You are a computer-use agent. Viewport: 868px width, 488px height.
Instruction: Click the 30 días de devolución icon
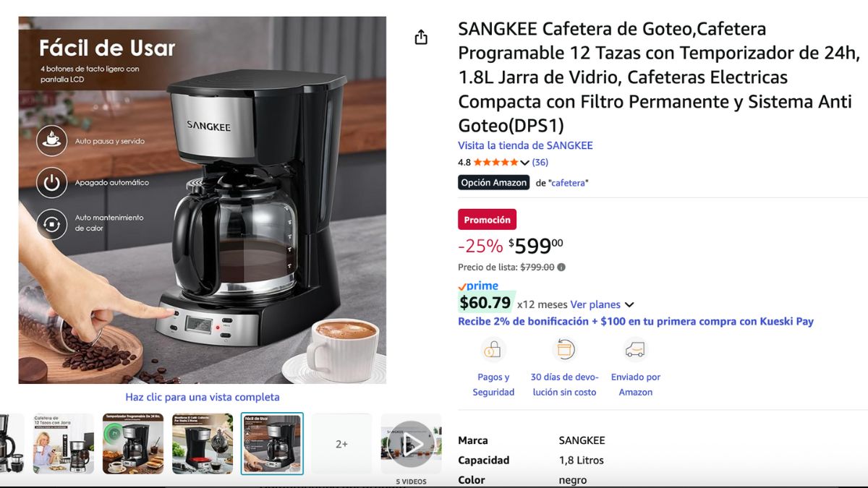(x=563, y=350)
